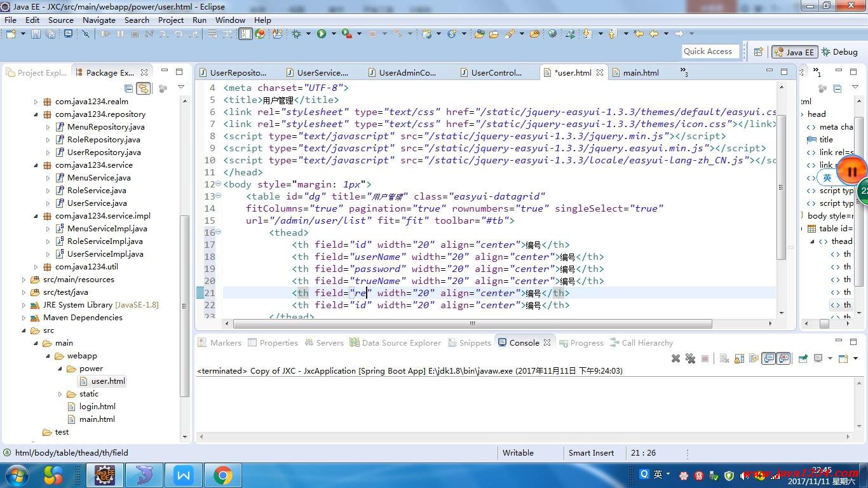Open the WPS Writer icon in the taskbar
868x488 pixels.
pyautogui.click(x=184, y=475)
